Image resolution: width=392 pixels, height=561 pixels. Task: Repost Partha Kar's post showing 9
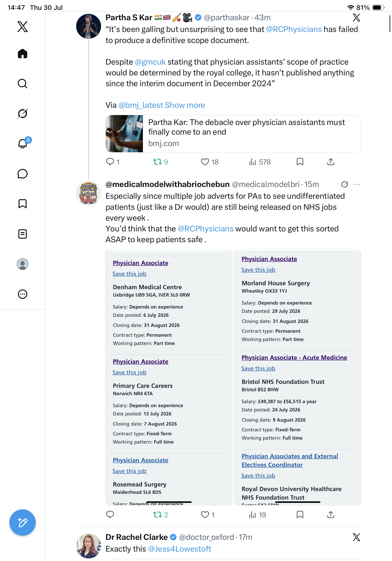coord(161,162)
